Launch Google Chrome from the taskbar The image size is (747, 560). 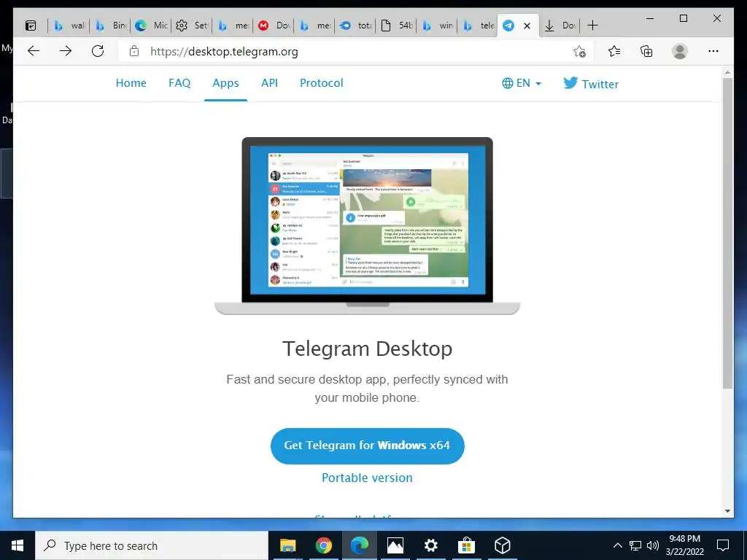[323, 545]
